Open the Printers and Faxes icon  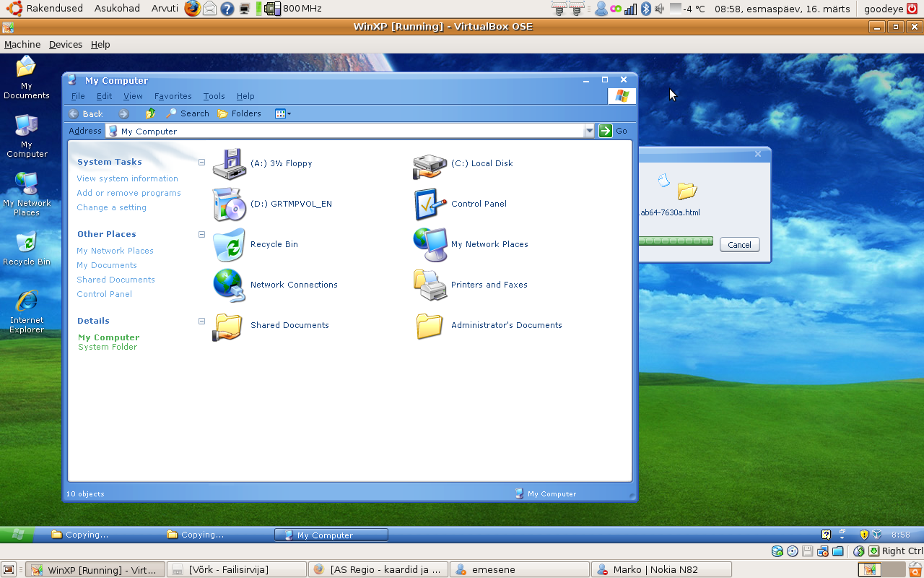click(429, 285)
